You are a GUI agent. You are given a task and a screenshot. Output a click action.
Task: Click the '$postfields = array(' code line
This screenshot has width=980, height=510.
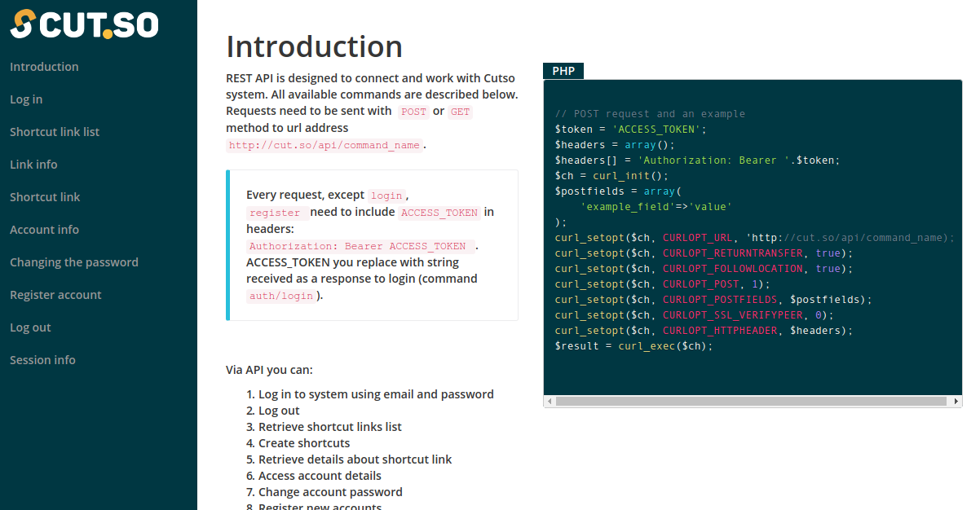[618, 191]
